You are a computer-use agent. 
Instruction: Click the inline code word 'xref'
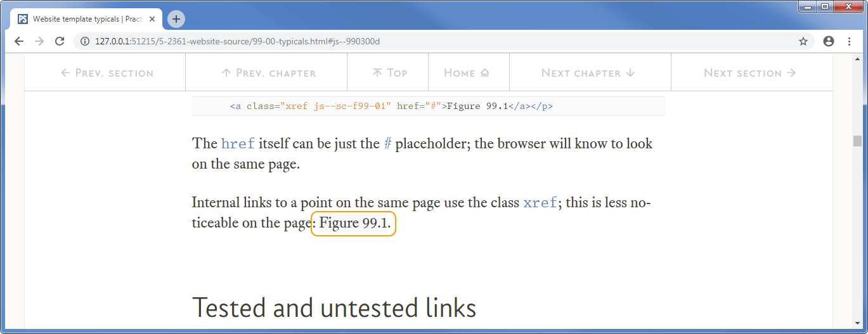tap(540, 203)
